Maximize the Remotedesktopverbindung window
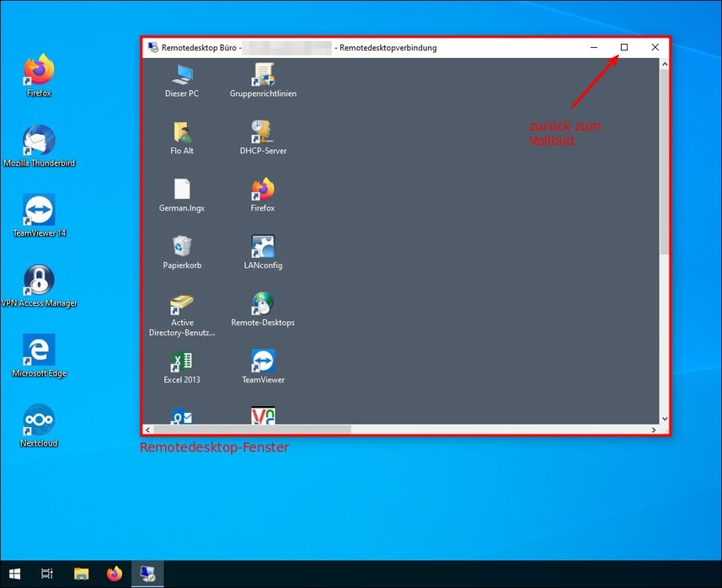Screen dimensions: 722x588 624,48
